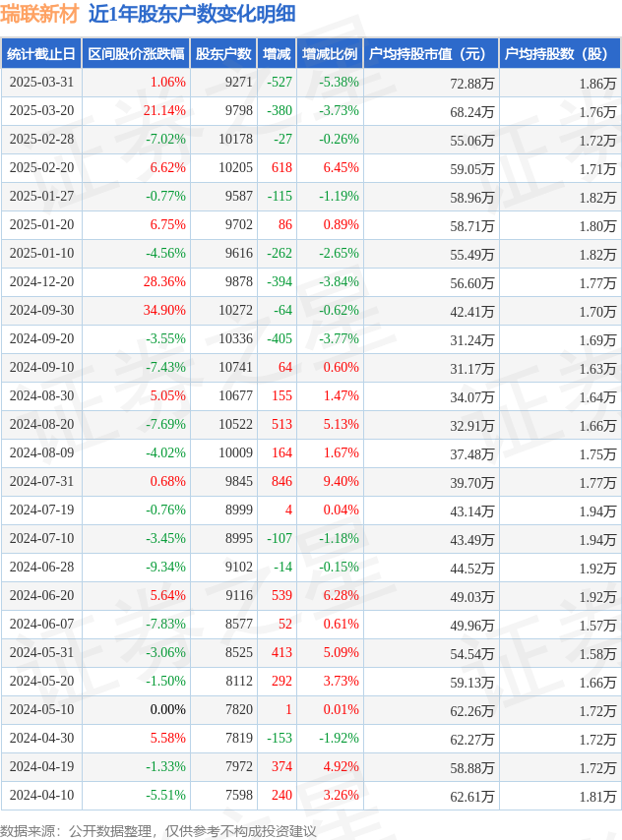Click the 34.90% price change cell
Viewport: 622px width, 840px height.
point(164,311)
